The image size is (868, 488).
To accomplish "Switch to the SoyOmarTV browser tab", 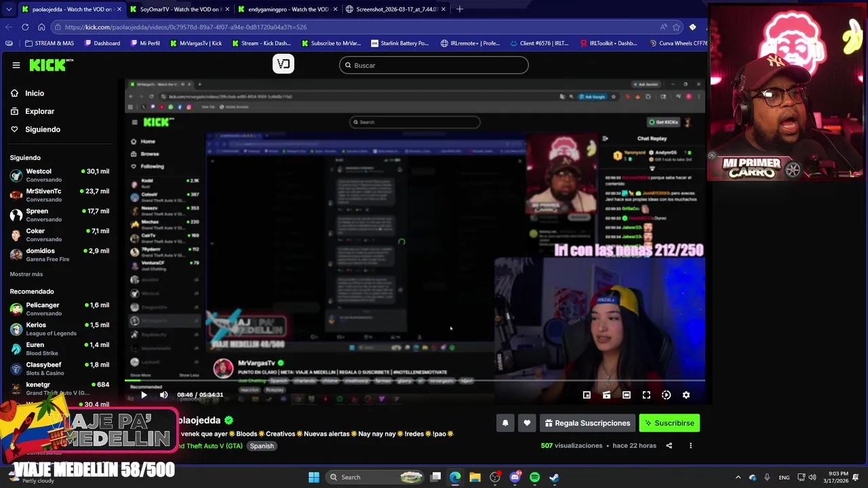I will (x=181, y=9).
